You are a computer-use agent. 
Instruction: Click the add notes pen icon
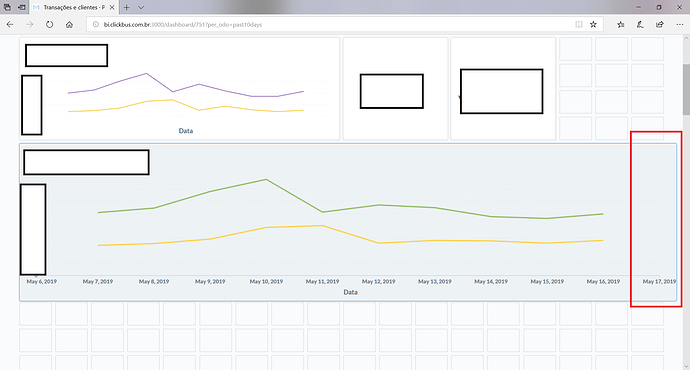pos(640,25)
